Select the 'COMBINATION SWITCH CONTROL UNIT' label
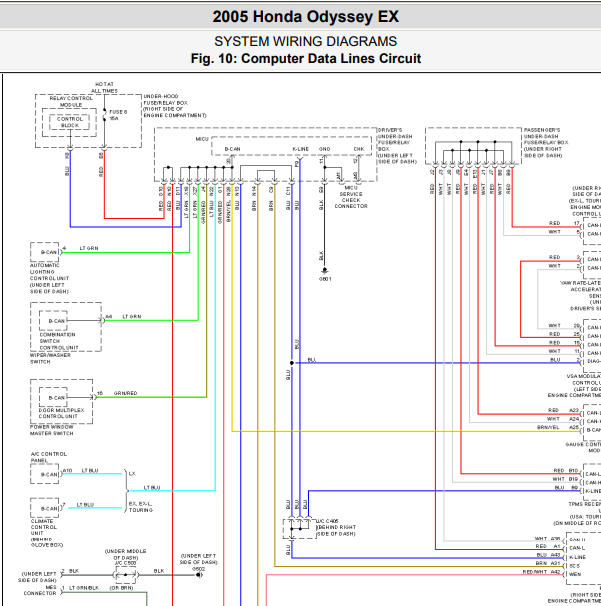The width and height of the screenshot is (601, 606). point(59,341)
